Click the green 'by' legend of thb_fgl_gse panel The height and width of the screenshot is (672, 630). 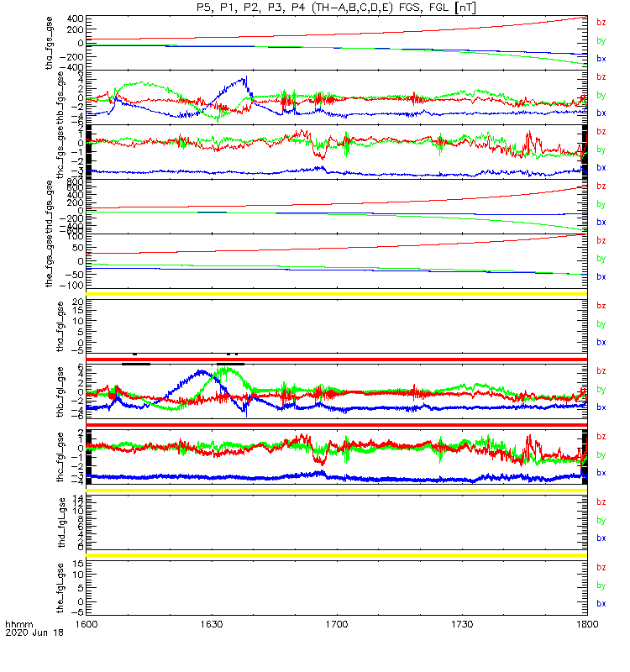601,390
